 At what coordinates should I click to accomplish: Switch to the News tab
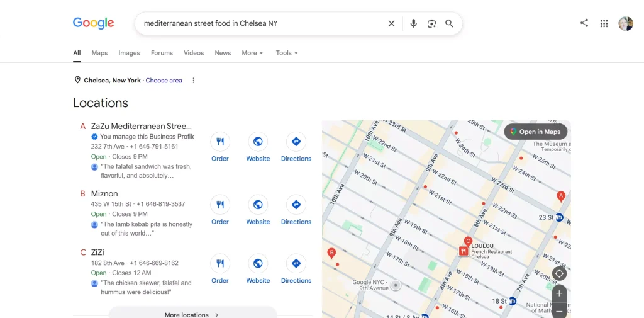pyautogui.click(x=223, y=53)
